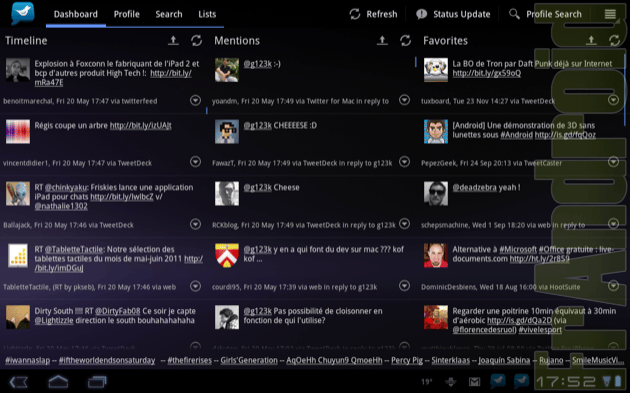Open benoitmarechal's avatar
Viewport: 630px width, 393px height.
coord(18,70)
